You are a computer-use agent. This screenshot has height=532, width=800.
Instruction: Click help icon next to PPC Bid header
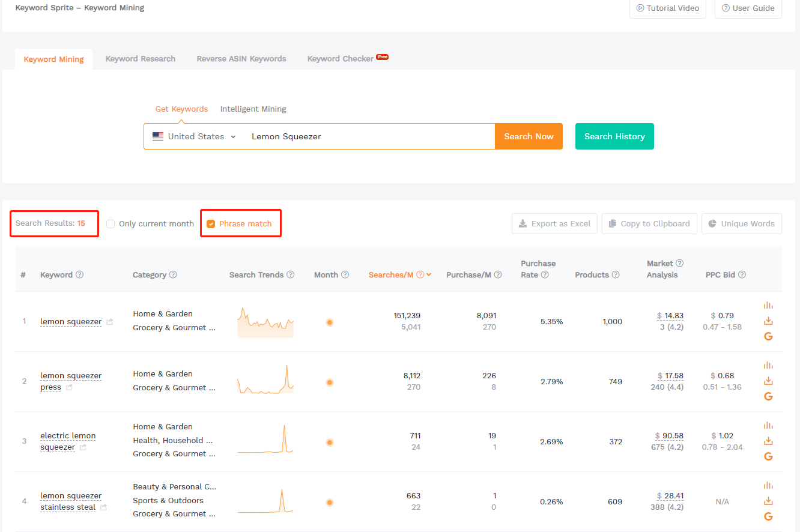click(742, 275)
